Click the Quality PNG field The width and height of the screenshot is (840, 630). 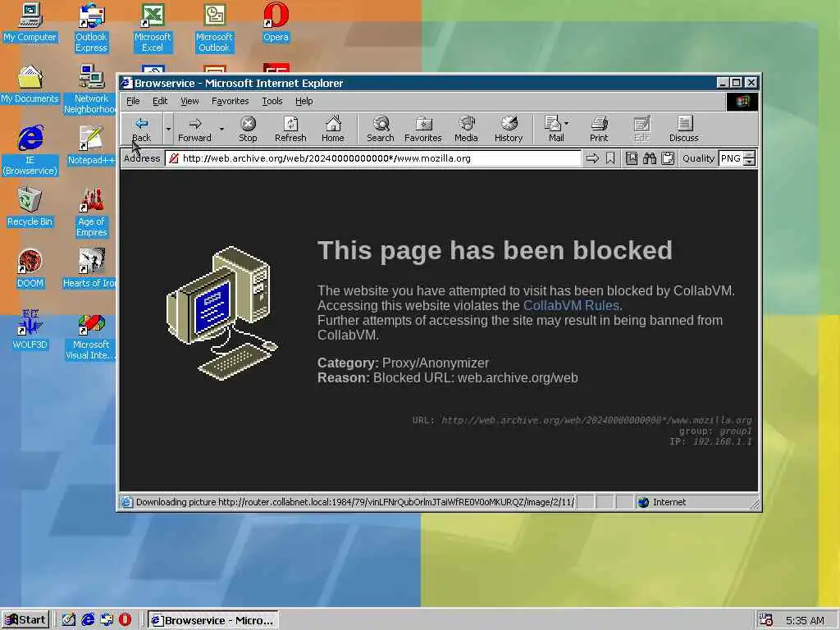coord(731,158)
